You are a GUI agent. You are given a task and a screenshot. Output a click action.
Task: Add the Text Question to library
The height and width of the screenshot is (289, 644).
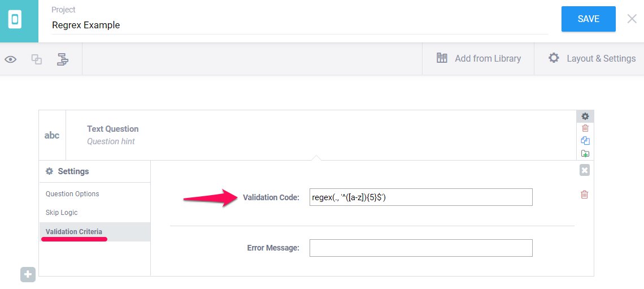(585, 153)
